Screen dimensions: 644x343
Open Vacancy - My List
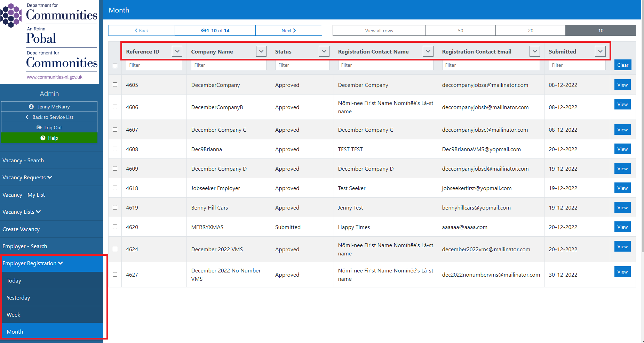[x=51, y=195]
